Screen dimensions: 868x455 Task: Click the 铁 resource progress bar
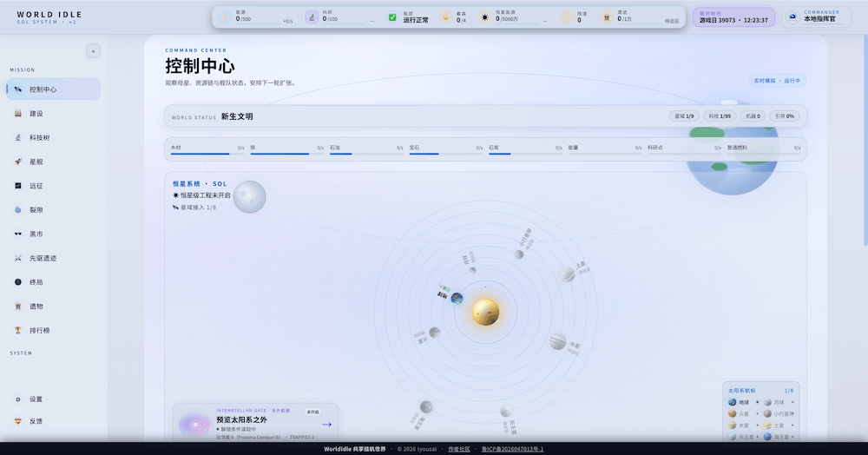[286, 154]
